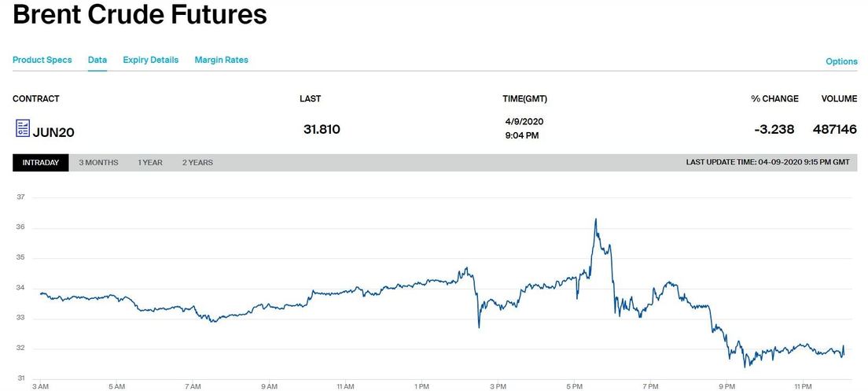Select the 3 MONTHS chart range
Image resolution: width=868 pixels, height=391 pixels.
98,163
